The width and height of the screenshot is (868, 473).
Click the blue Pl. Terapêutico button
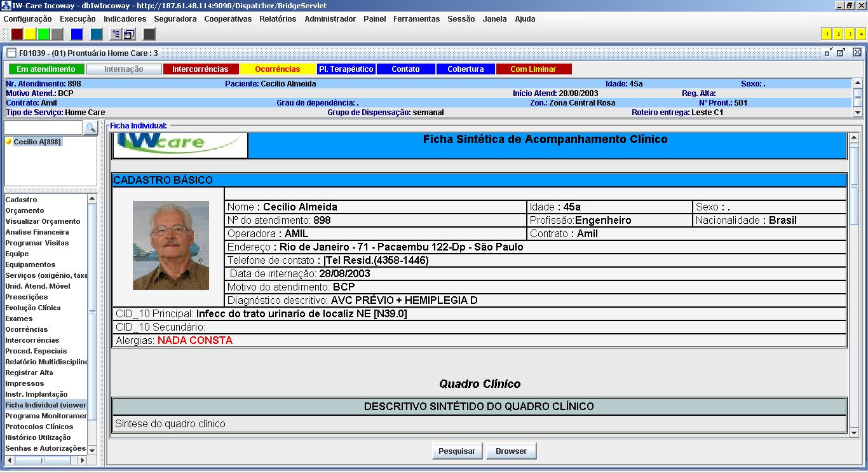pyautogui.click(x=346, y=69)
